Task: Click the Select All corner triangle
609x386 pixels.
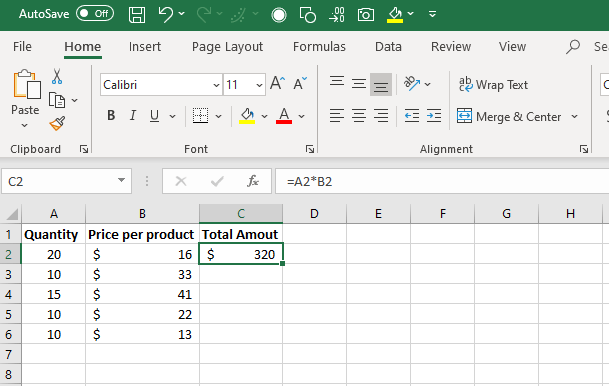Action: 11,214
